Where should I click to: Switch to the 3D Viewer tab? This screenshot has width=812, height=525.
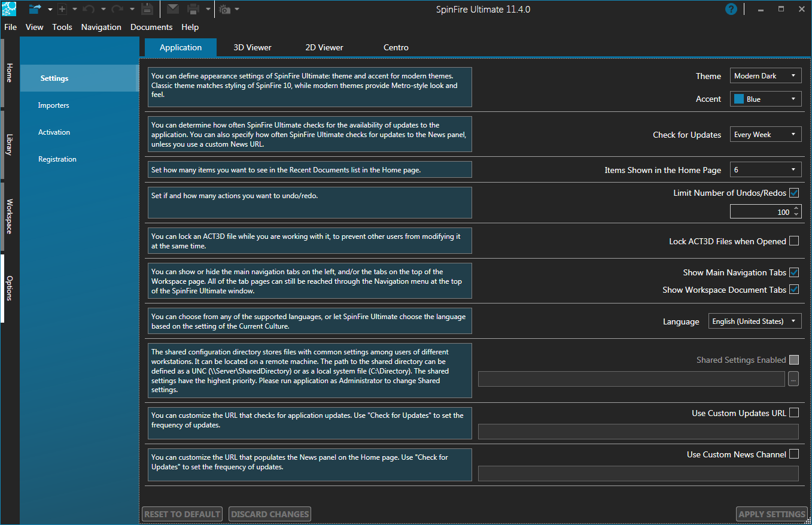pyautogui.click(x=253, y=47)
